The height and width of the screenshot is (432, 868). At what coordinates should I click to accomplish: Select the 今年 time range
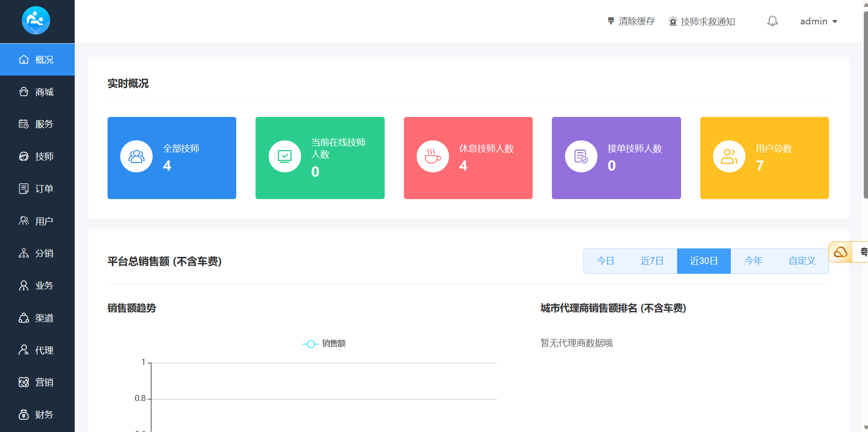click(753, 261)
